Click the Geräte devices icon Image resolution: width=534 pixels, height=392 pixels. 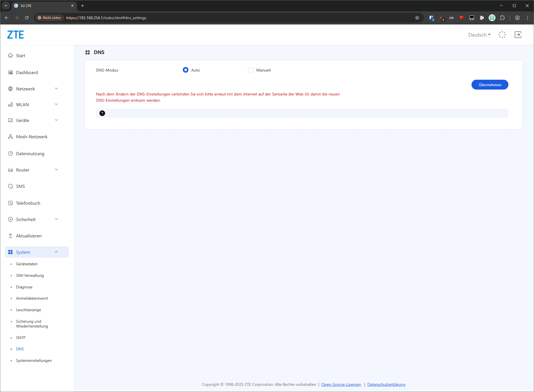pyautogui.click(x=10, y=120)
